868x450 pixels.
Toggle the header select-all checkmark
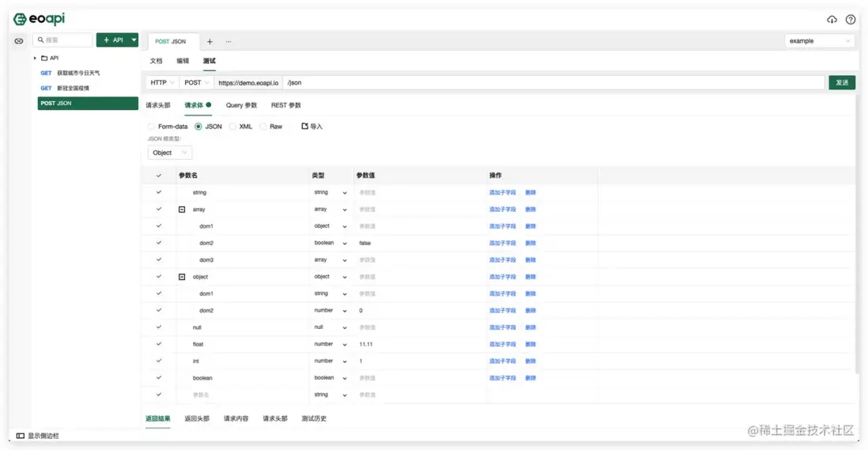(159, 176)
